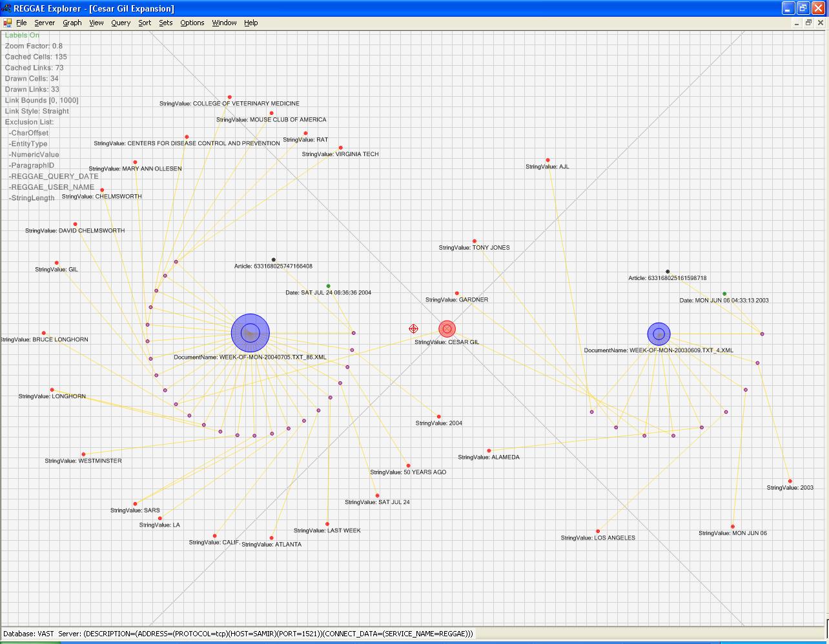Click the -EntityType exclusion list entry
The image size is (829, 644).
29,144
